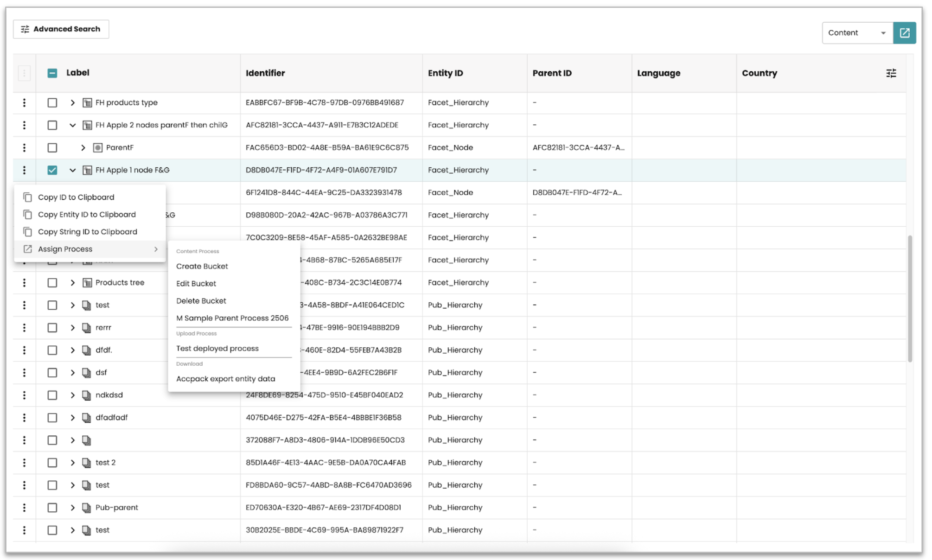Click the teal open-in-new icon button

tap(904, 33)
